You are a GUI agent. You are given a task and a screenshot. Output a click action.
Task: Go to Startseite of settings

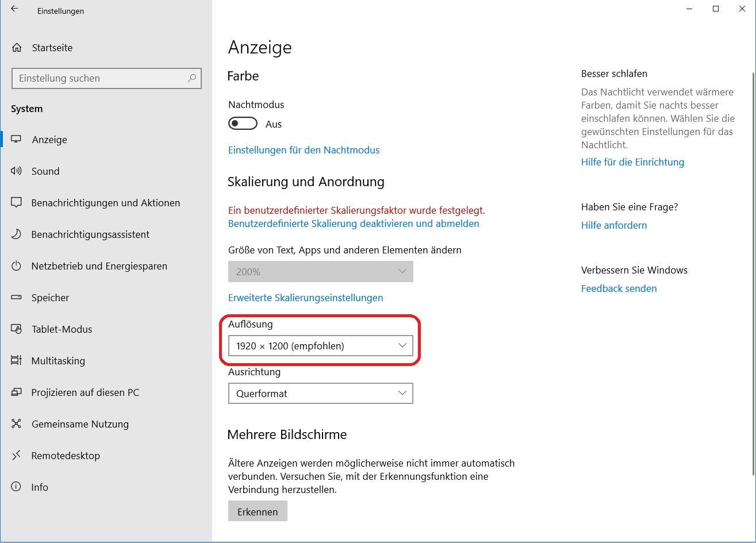click(x=52, y=48)
